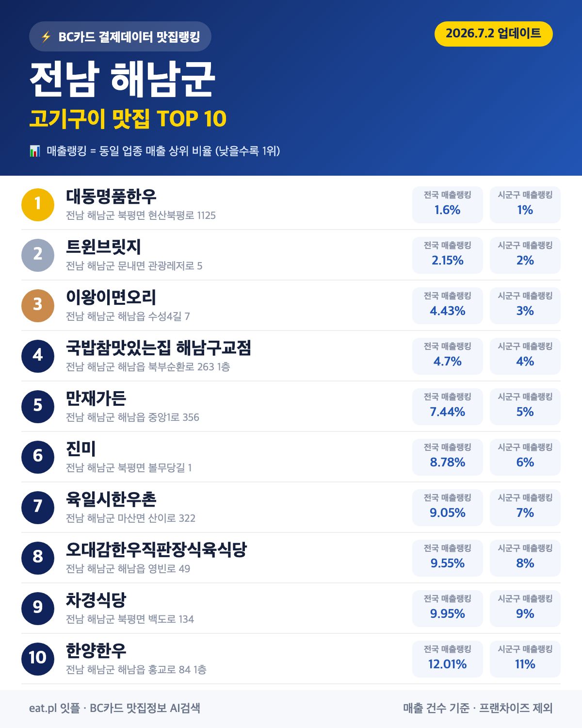Open the 대동명품한우 restaurant title
582x728 pixels.
click(x=111, y=197)
